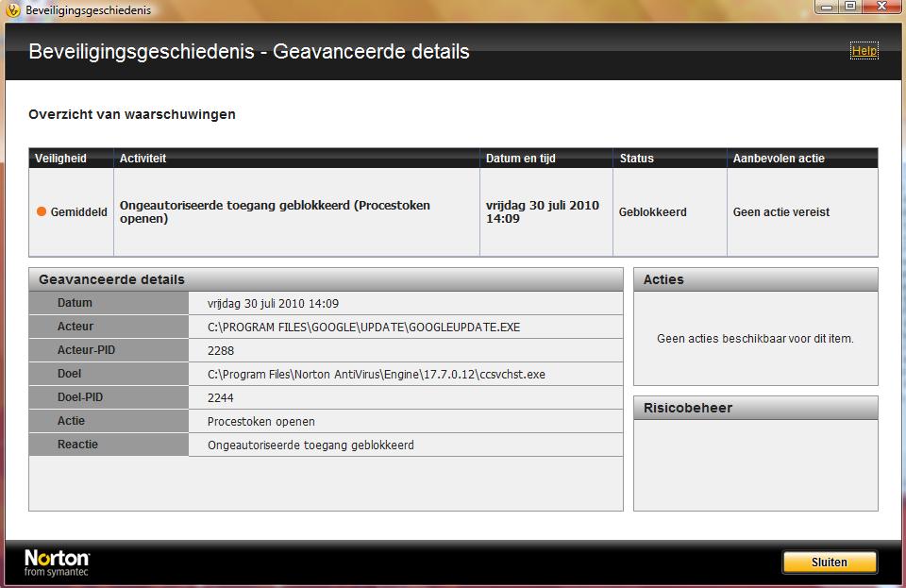Click the Risicobeheer panel header
The image size is (906, 588).
[756, 408]
